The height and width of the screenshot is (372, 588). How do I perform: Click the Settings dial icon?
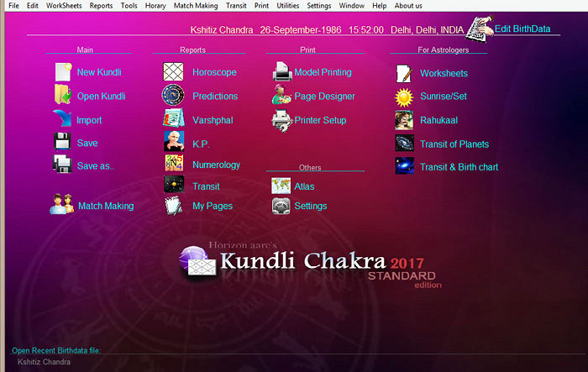281,206
